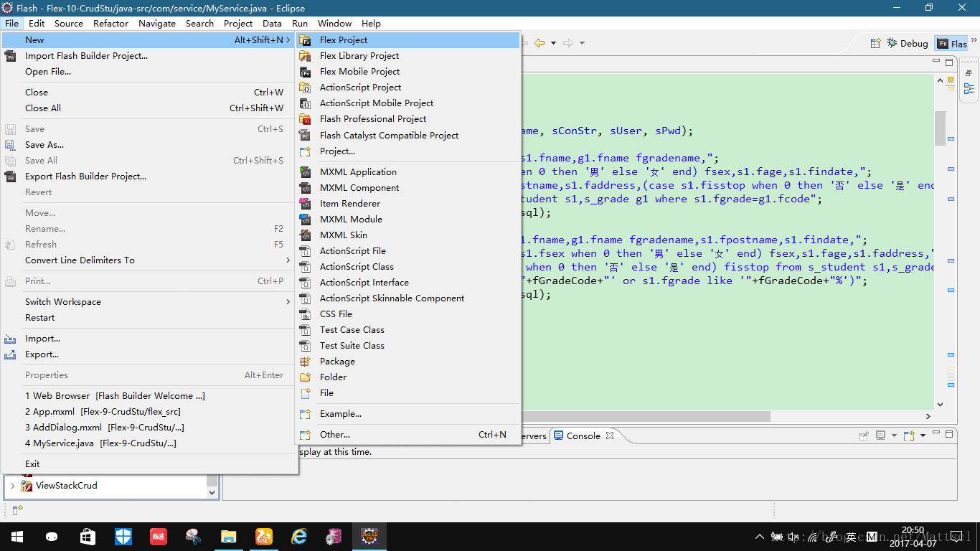
Task: Open recent file 2 App.mxml
Action: 149,412
